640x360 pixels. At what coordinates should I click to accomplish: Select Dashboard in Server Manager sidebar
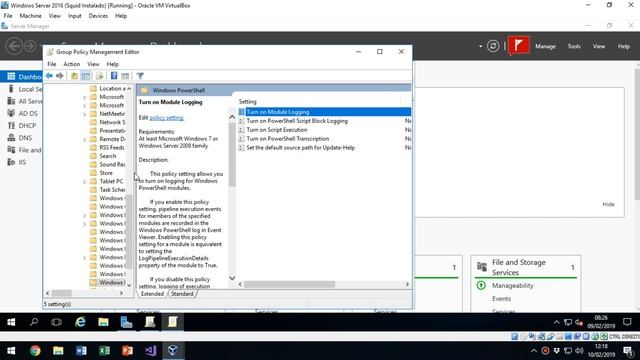coord(21,77)
